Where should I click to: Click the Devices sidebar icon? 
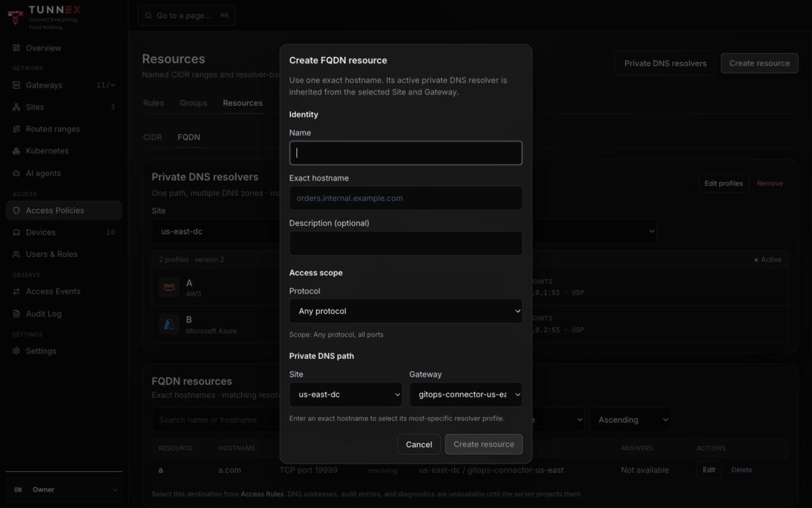(16, 233)
